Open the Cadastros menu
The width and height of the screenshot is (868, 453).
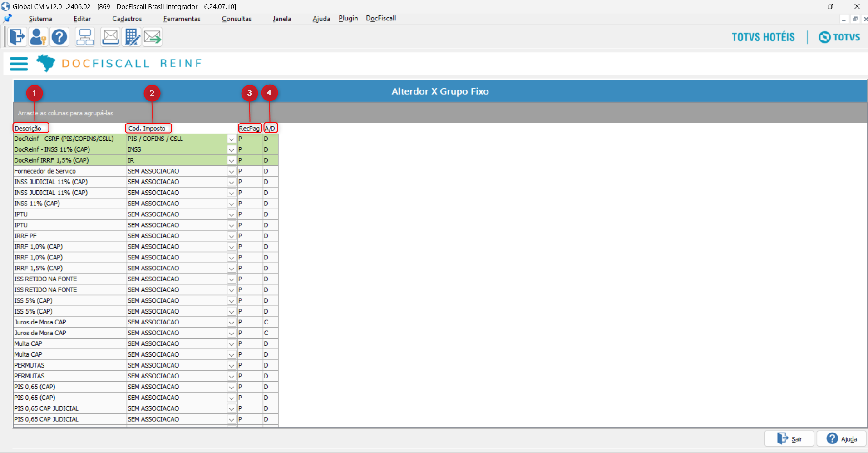coord(127,19)
